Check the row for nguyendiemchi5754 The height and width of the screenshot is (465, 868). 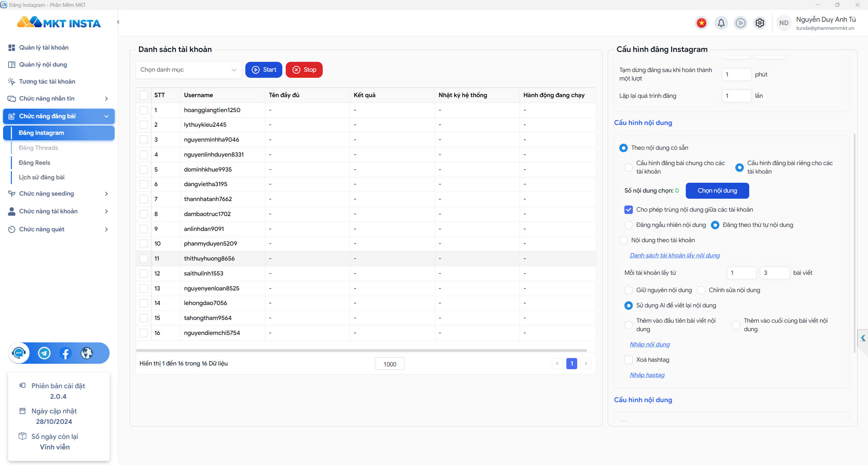pyautogui.click(x=144, y=333)
